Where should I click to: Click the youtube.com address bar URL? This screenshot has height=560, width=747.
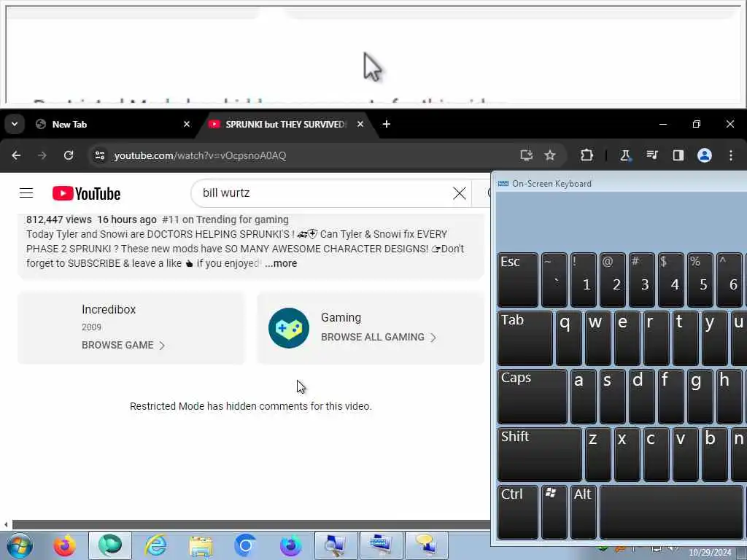(x=200, y=156)
